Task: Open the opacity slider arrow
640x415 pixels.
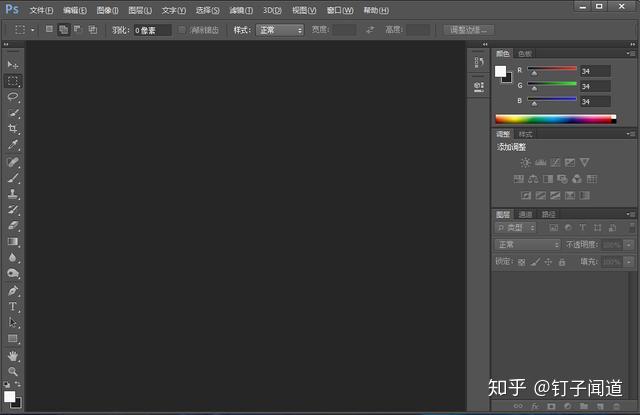Action: point(629,245)
